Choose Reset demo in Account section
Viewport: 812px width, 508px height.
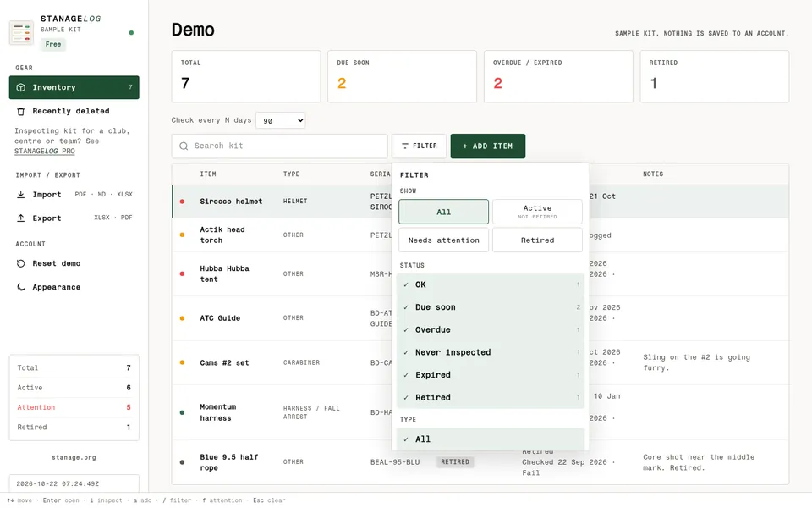74,263
